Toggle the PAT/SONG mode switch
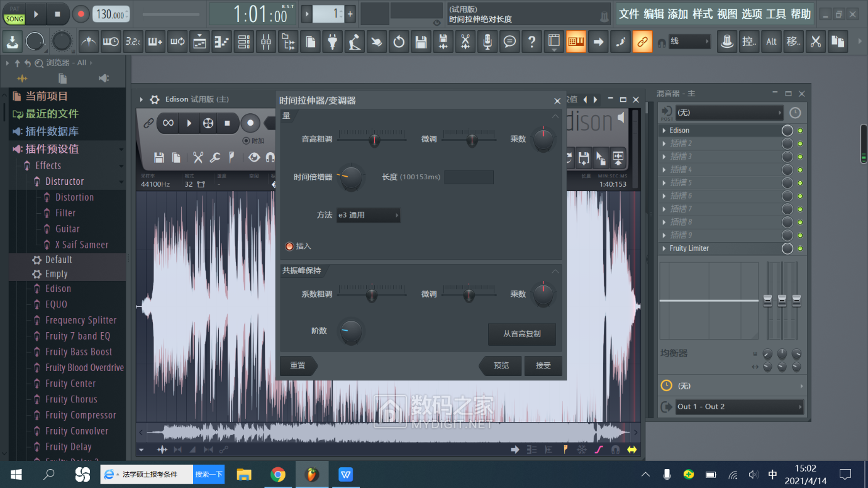Image resolution: width=868 pixels, height=488 pixels. tap(14, 15)
